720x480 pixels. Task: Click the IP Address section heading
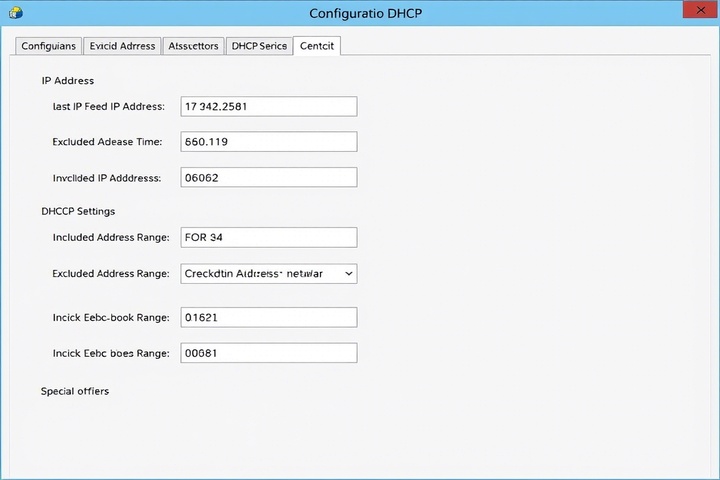click(x=68, y=80)
